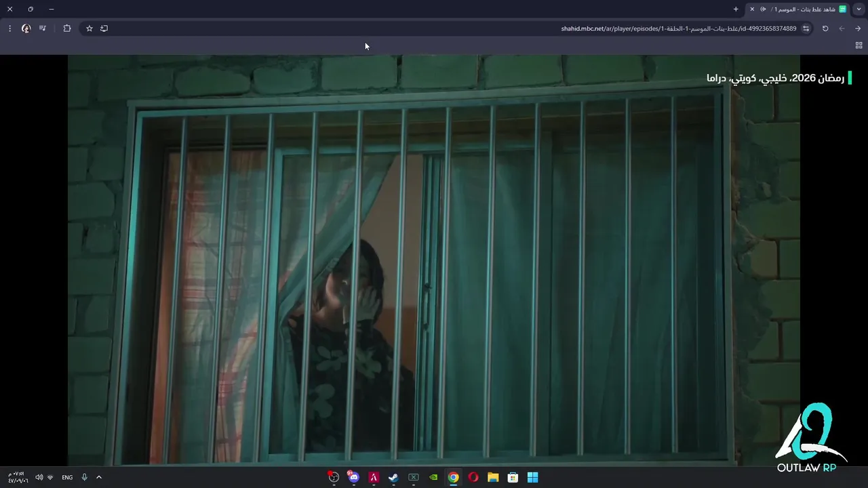Select the Shahid "غلط بنات" tab
The image size is (868, 488).
pos(797,9)
